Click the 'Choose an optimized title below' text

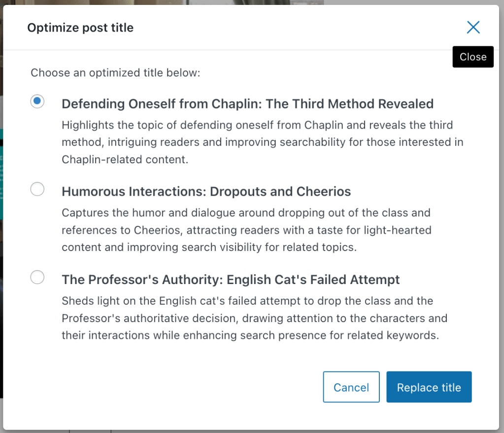(115, 73)
